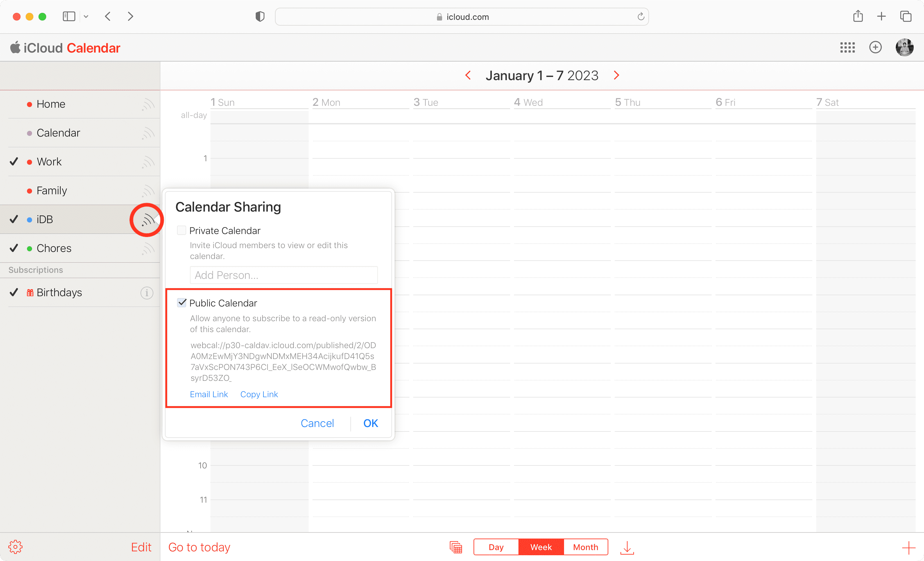Add new event with bottom-right plus
This screenshot has height=561, width=924.
tap(909, 548)
